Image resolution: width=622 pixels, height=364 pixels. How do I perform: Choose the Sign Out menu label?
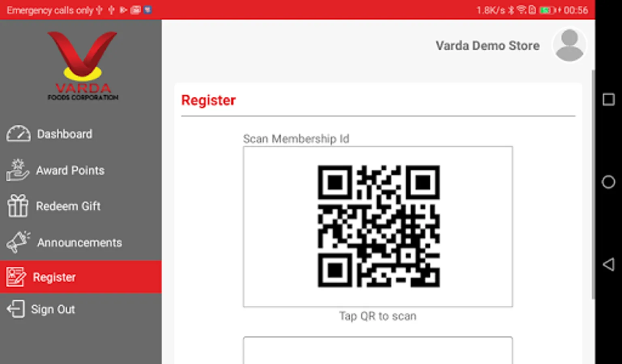[x=53, y=309]
